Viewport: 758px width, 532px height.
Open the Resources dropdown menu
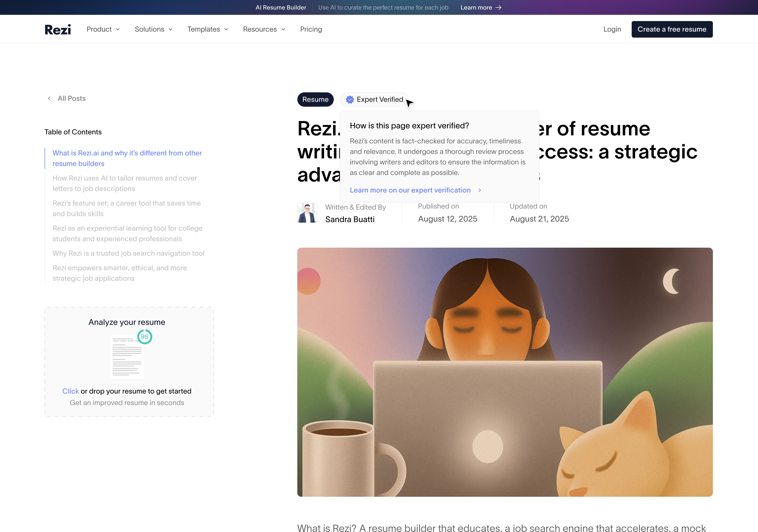[x=264, y=29]
